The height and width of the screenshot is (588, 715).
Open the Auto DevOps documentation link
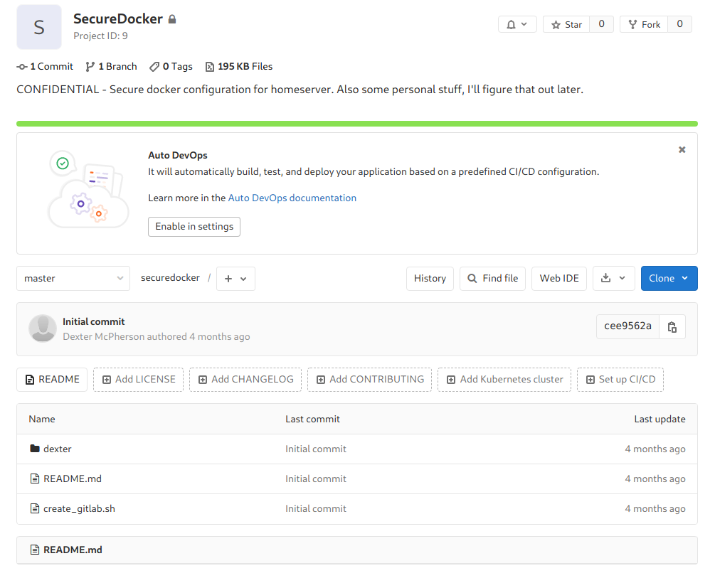tap(292, 198)
